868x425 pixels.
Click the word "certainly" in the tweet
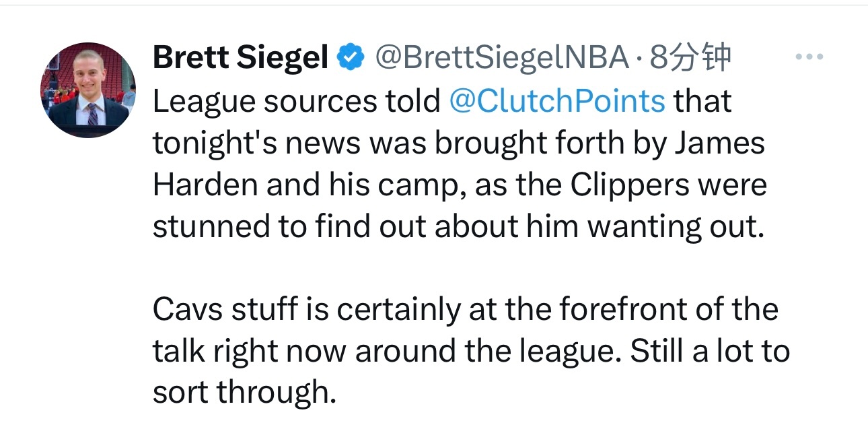[398, 309]
